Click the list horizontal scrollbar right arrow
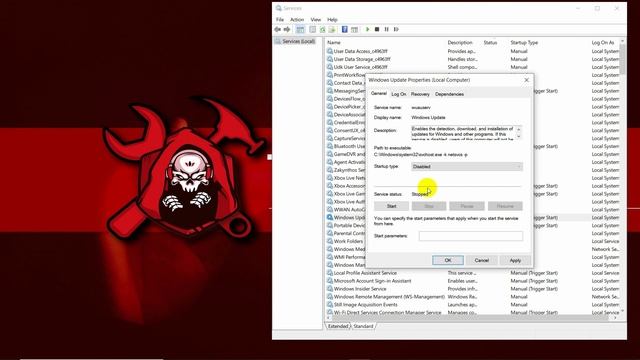Screen dimensions: 640x360 click(616, 318)
